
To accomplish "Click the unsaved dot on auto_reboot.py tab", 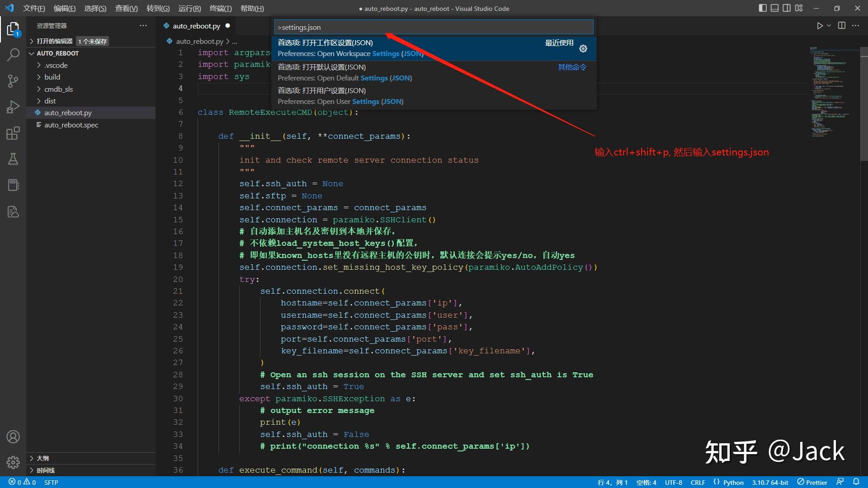I will click(228, 26).
